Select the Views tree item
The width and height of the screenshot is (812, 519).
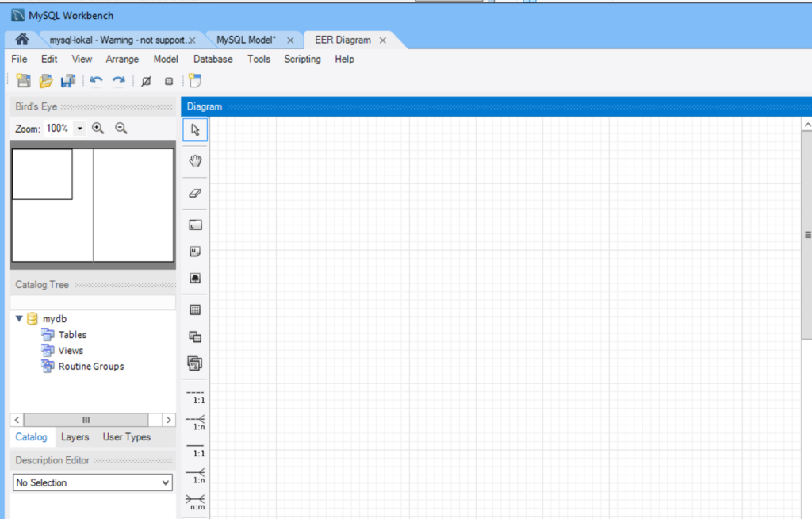71,351
